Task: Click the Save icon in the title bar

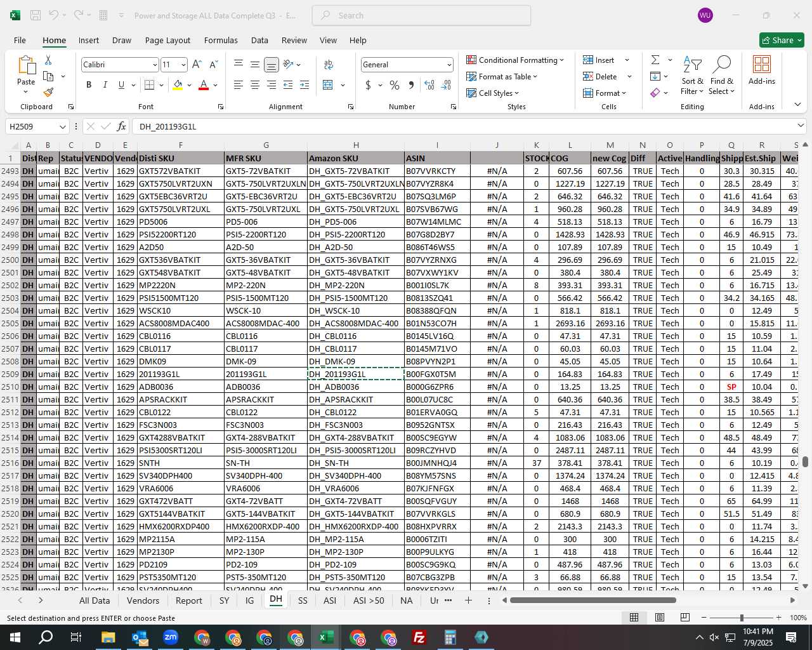Action: 36,15
